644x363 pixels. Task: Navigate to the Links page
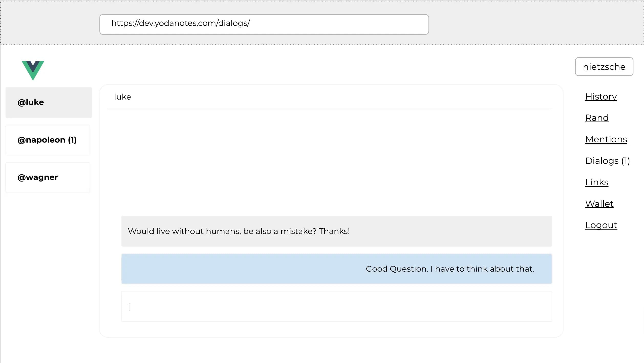(x=596, y=183)
